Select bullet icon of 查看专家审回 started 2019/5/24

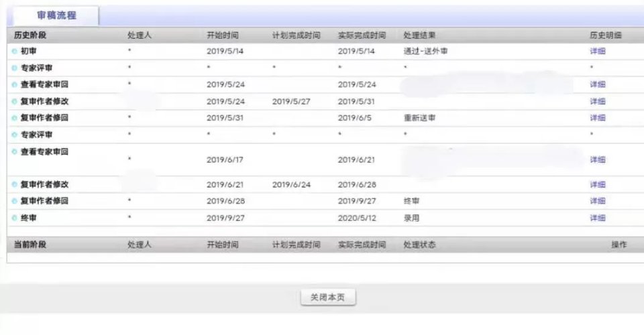(14, 85)
